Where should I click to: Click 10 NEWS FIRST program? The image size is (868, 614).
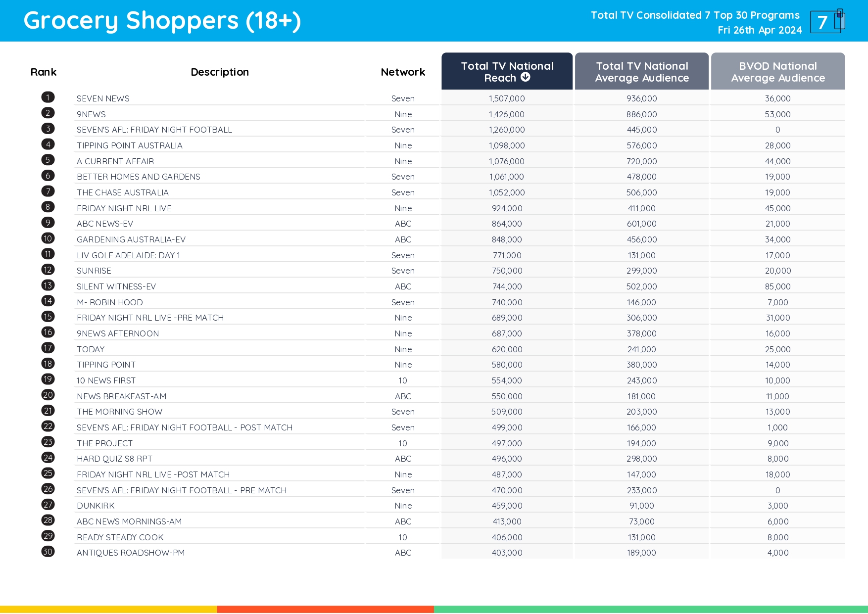coord(106,380)
